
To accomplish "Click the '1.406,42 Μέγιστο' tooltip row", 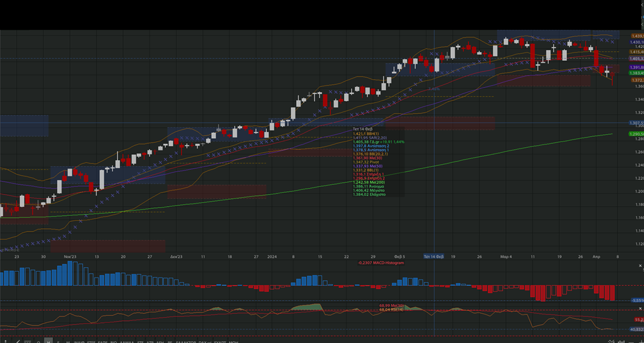I will (369, 191).
